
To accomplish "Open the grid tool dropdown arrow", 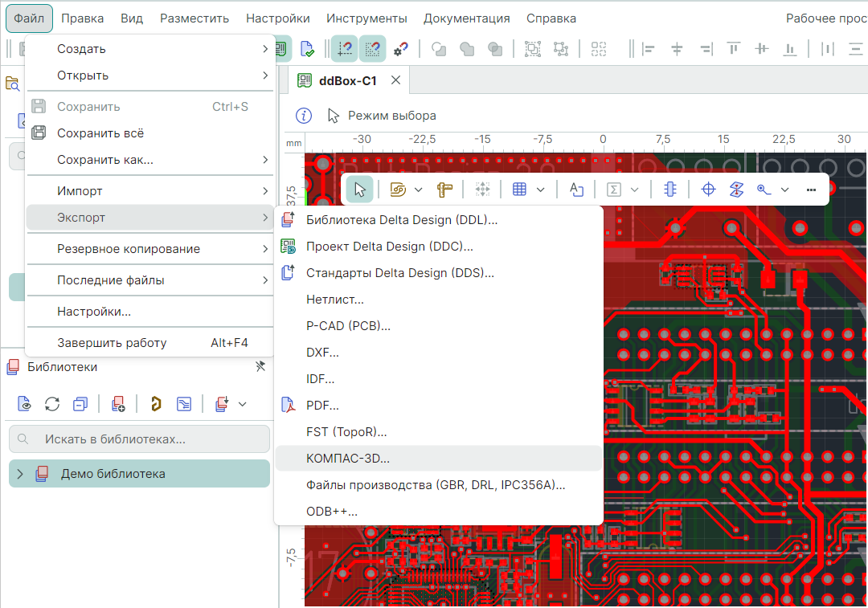I will pyautogui.click(x=541, y=190).
